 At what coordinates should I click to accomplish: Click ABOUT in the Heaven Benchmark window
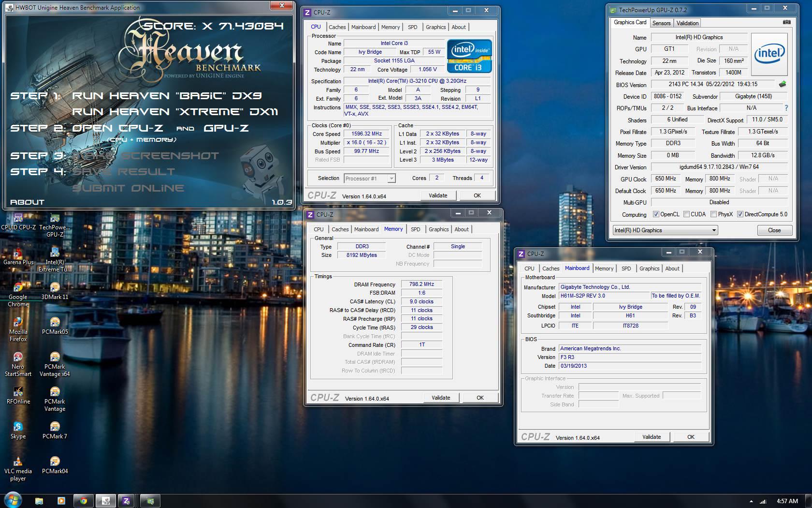point(27,202)
